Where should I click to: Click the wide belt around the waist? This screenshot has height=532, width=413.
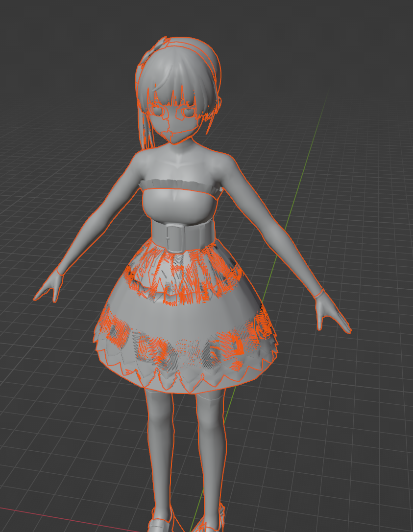click(x=182, y=235)
